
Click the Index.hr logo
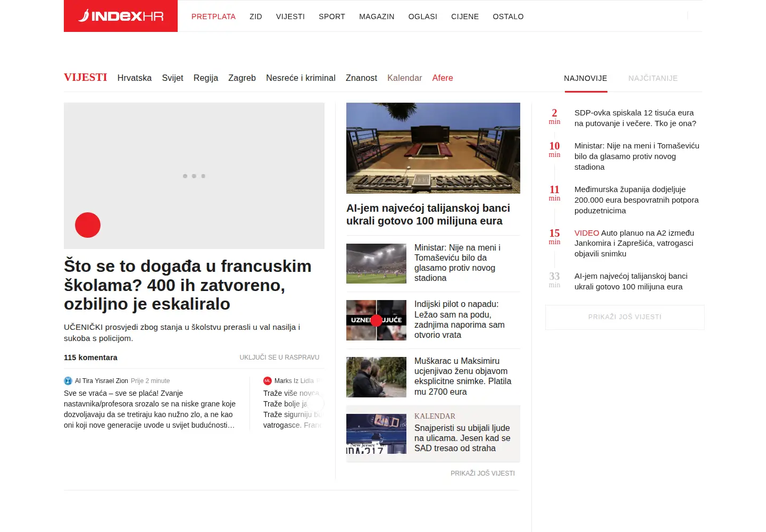click(121, 16)
